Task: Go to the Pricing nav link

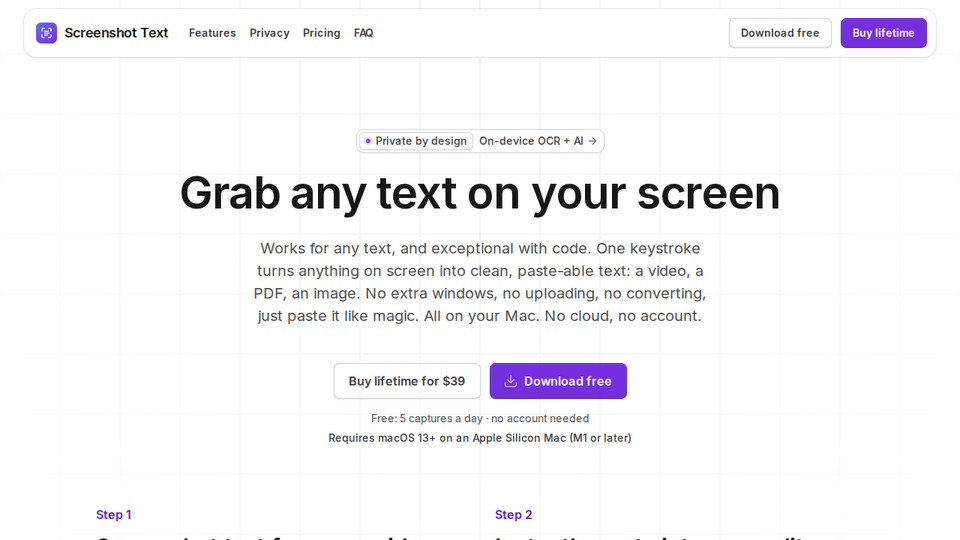Action: click(321, 33)
